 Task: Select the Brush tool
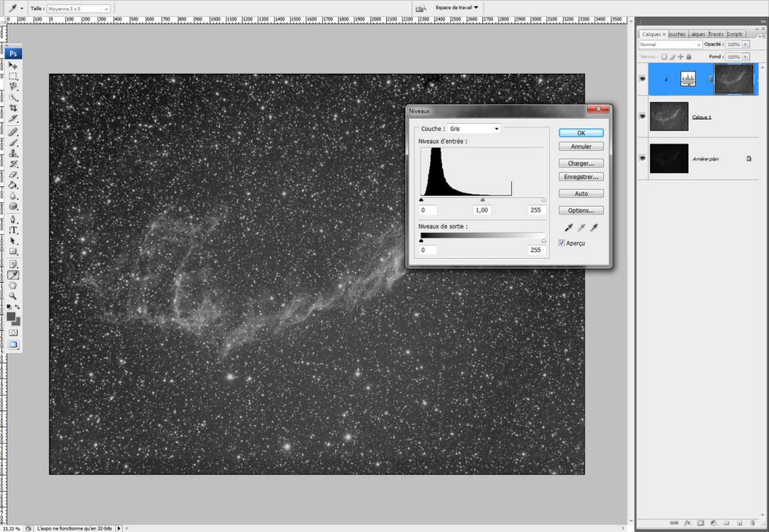click(x=13, y=142)
